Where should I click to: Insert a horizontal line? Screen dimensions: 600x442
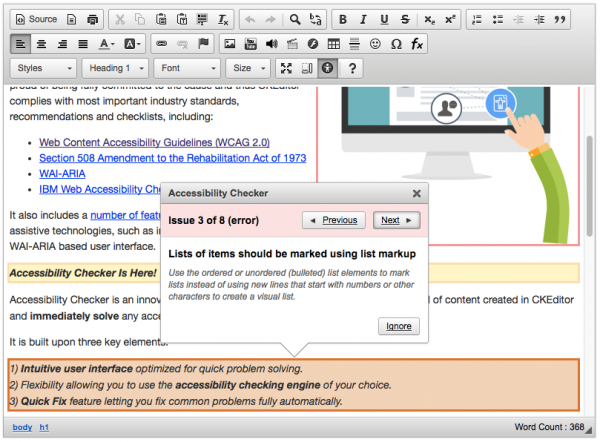pyautogui.click(x=354, y=44)
